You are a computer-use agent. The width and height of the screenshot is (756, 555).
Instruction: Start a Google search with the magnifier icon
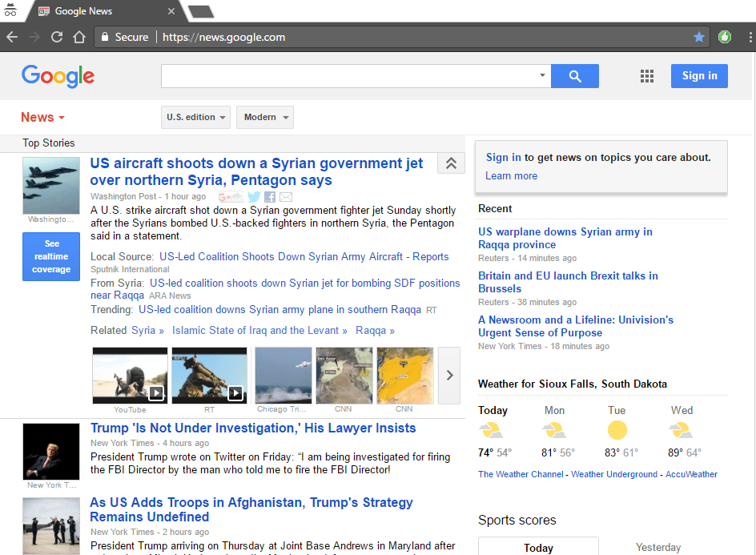[x=574, y=76]
